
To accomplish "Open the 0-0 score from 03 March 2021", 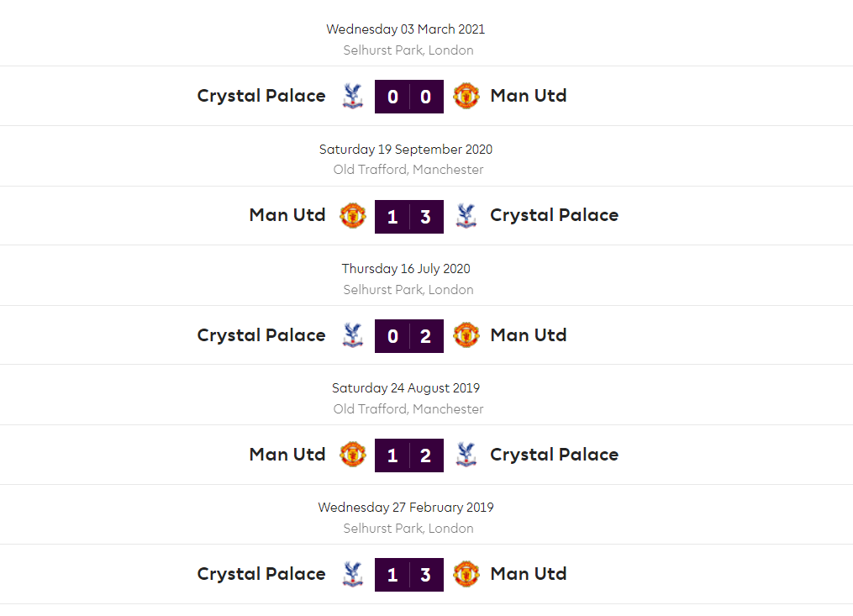I will coord(409,97).
